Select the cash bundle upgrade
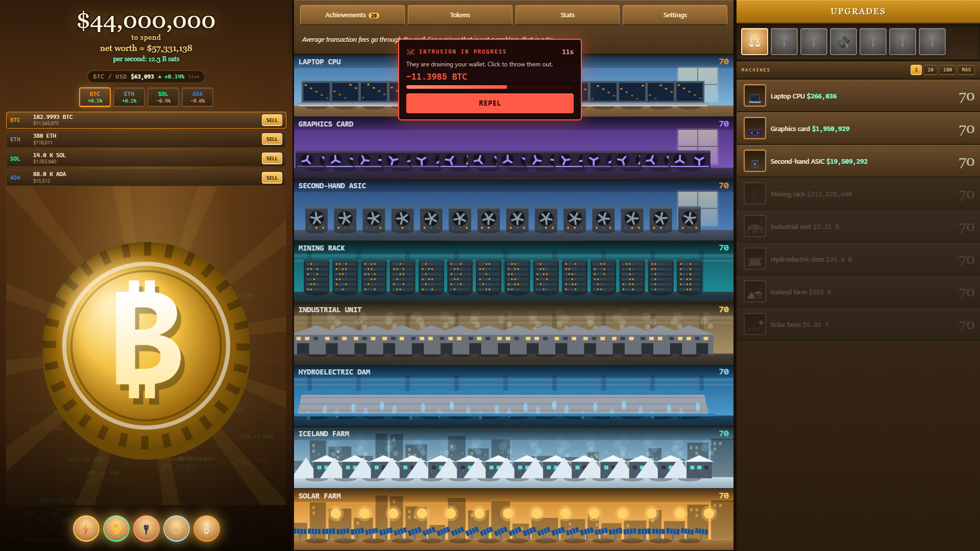The height and width of the screenshot is (551, 980). coord(843,42)
